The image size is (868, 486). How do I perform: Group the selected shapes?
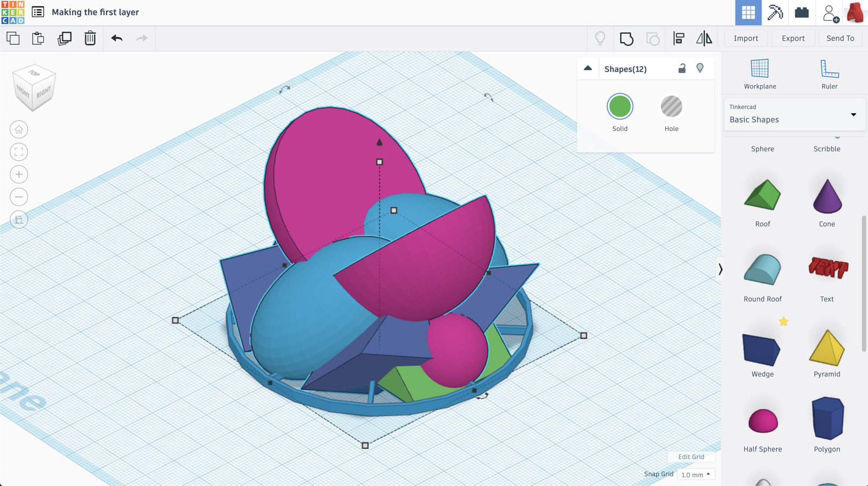tap(627, 38)
